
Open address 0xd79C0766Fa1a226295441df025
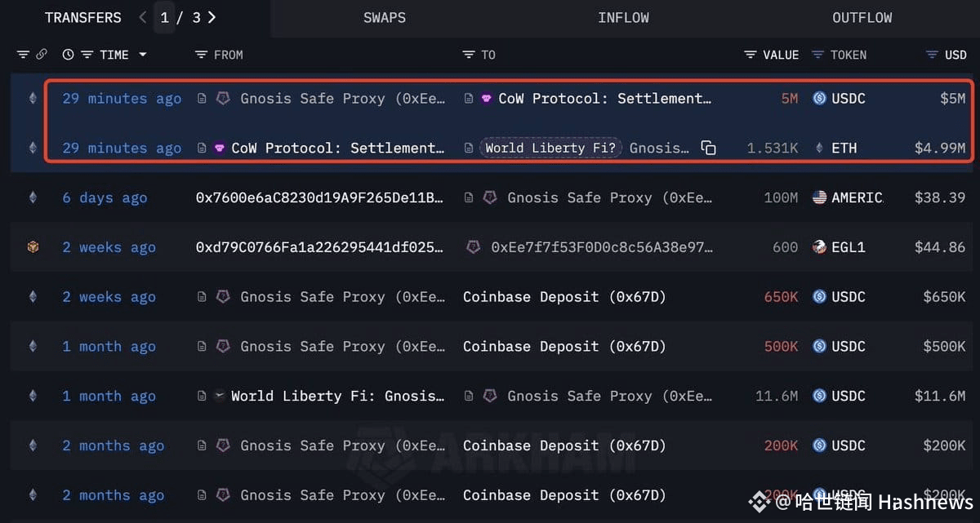(320, 247)
